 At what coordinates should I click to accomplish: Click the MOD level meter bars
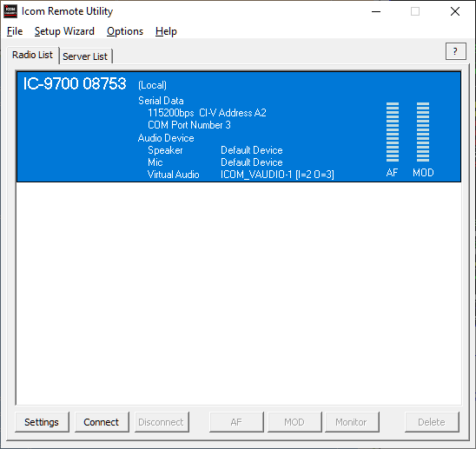tap(423, 132)
